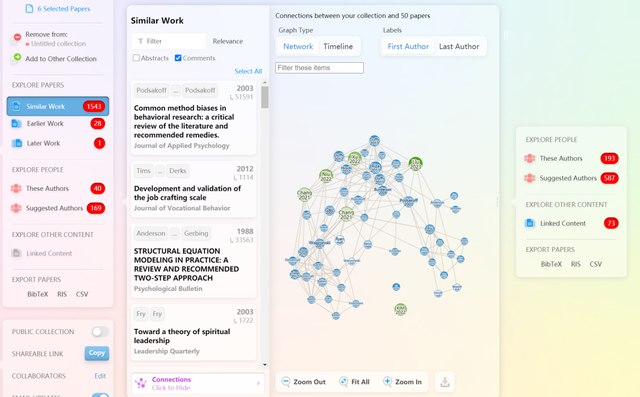Uncheck the Comments checkbox
This screenshot has height=397, width=640.
pyautogui.click(x=178, y=58)
